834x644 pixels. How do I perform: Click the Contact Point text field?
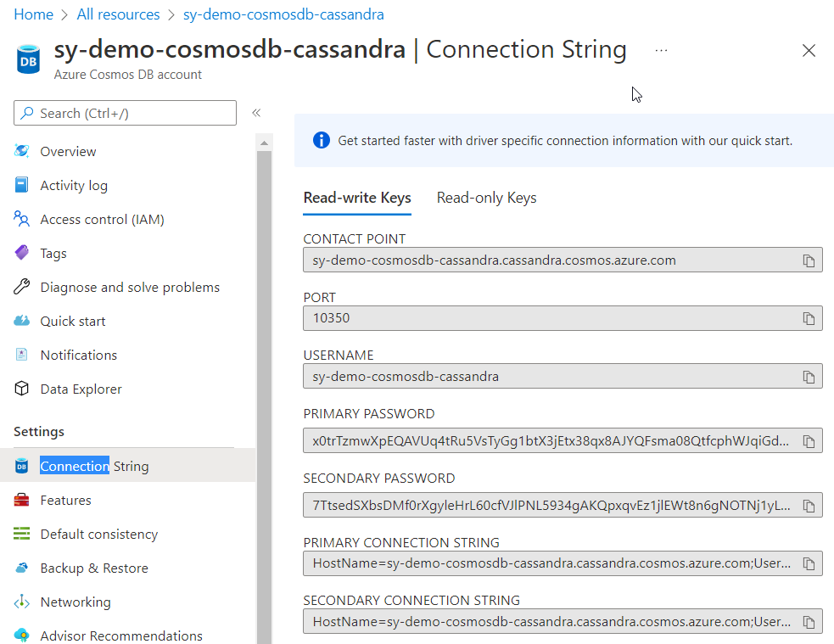pos(563,260)
